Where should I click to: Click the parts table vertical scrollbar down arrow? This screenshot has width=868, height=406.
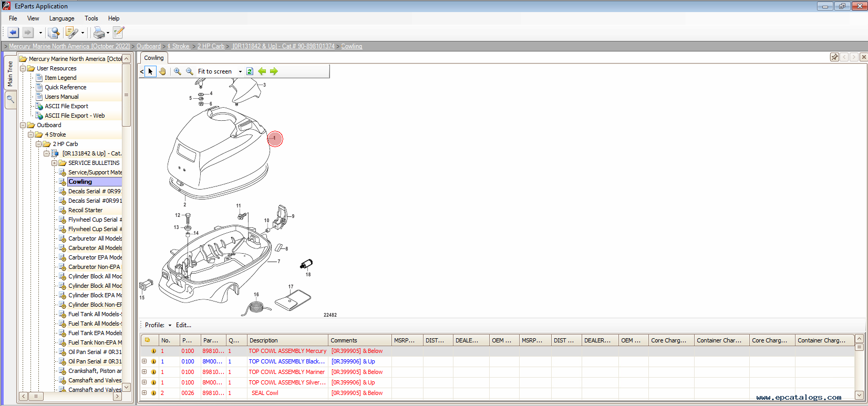(860, 395)
